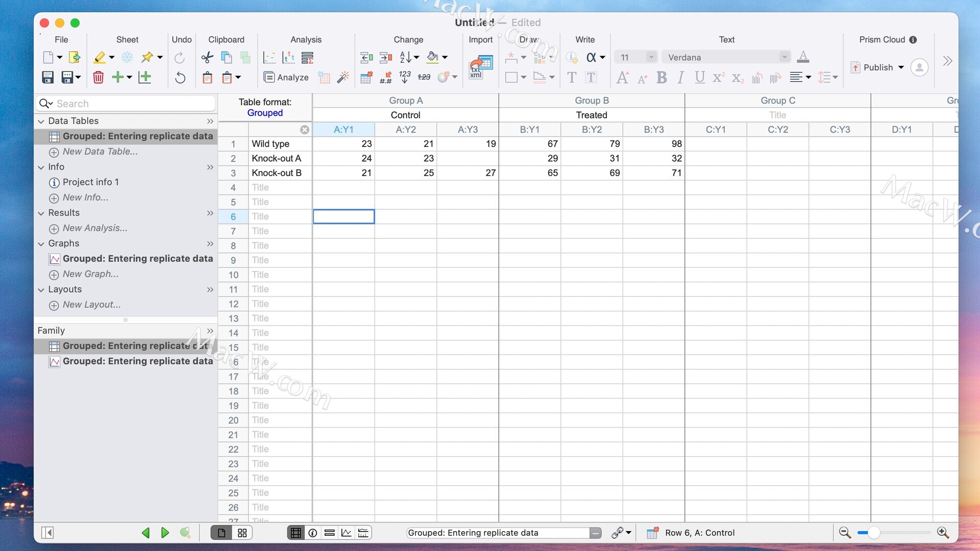This screenshot has width=980, height=551.
Task: Click the Publish button
Action: [872, 67]
